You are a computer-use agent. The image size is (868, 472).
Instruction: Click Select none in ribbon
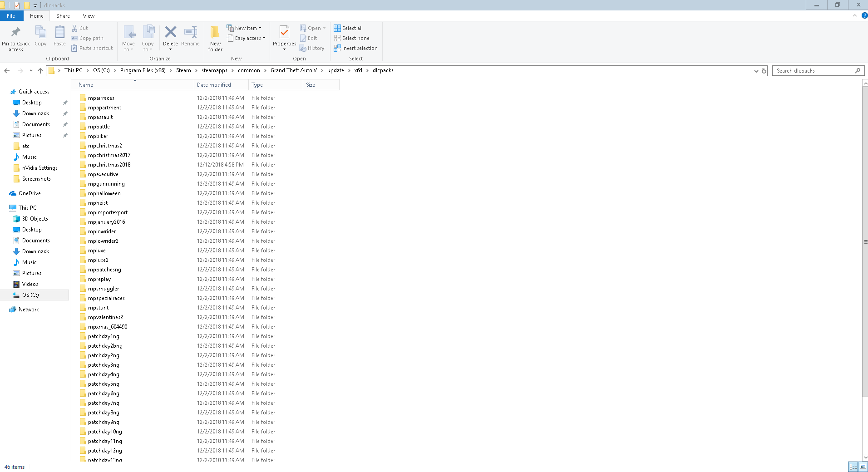351,38
